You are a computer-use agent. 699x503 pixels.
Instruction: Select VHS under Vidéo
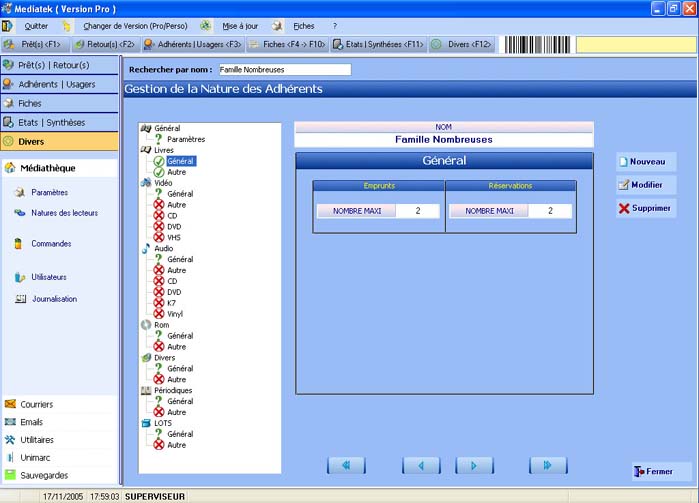click(174, 237)
